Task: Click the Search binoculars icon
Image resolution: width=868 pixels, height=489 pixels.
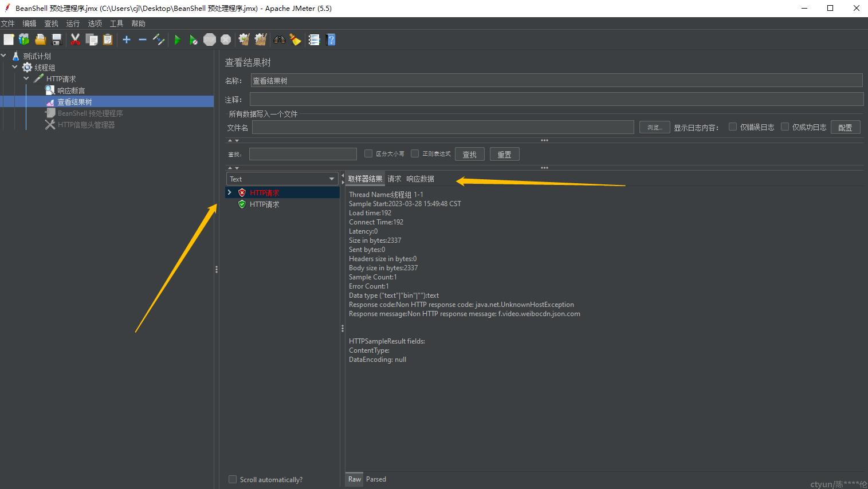Action: tap(280, 40)
